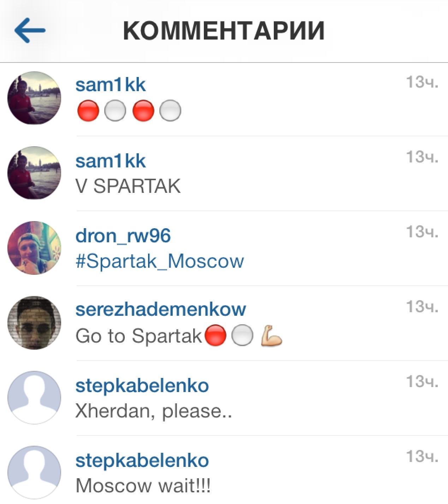This screenshot has width=448, height=504.
Task: Open stepkabelenko username above Xherdan, please
Action: tap(142, 385)
